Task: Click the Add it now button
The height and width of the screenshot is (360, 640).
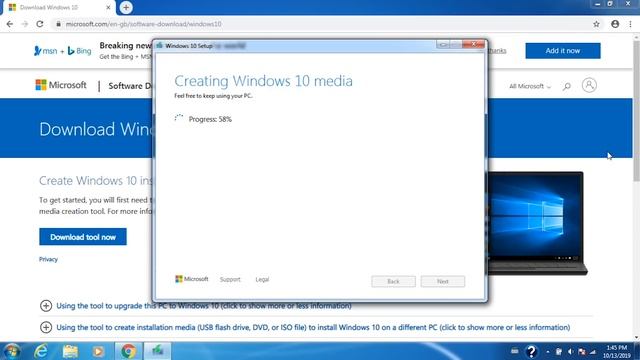Action: 563,51
